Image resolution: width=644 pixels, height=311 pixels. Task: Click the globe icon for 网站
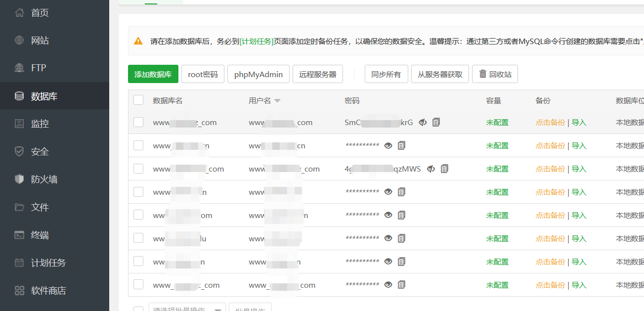pyautogui.click(x=19, y=41)
